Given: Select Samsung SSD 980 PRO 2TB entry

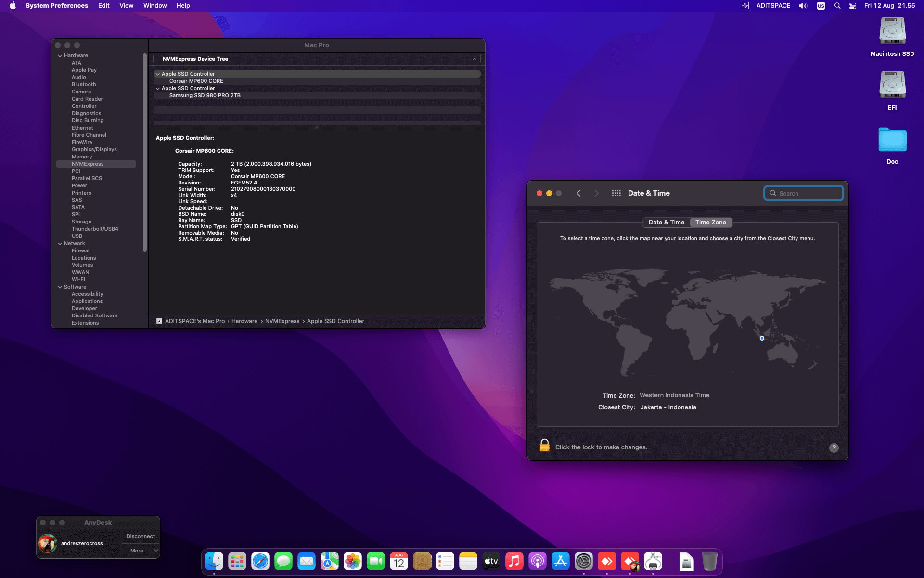Looking at the screenshot, I should point(205,96).
